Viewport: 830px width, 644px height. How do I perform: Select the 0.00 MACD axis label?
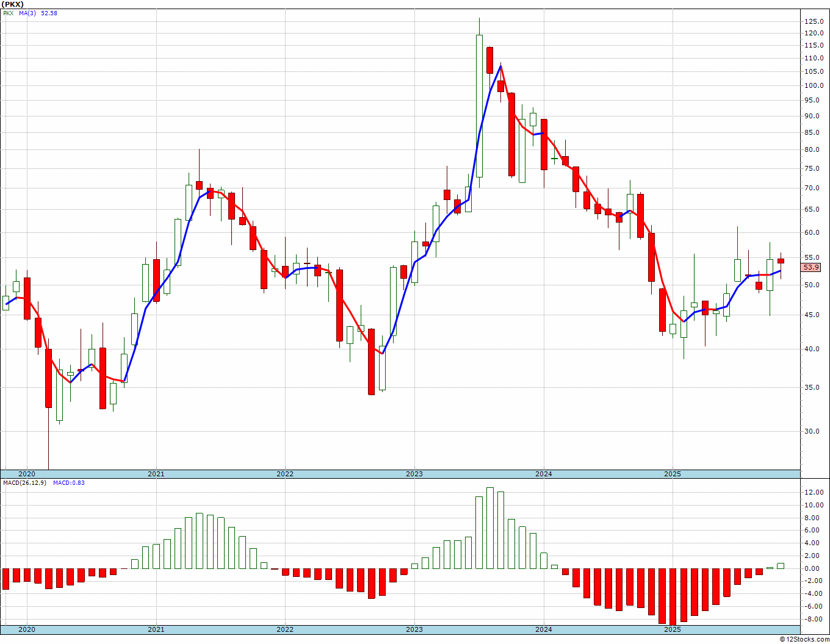[812, 568]
